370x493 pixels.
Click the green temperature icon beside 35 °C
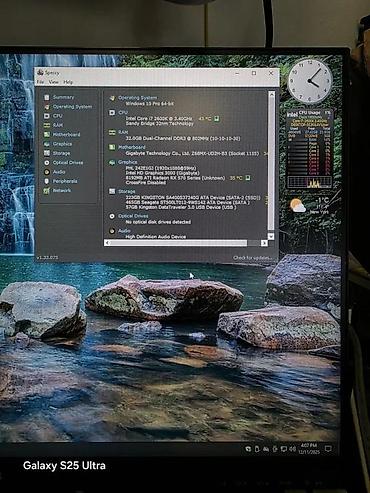pyautogui.click(x=248, y=178)
